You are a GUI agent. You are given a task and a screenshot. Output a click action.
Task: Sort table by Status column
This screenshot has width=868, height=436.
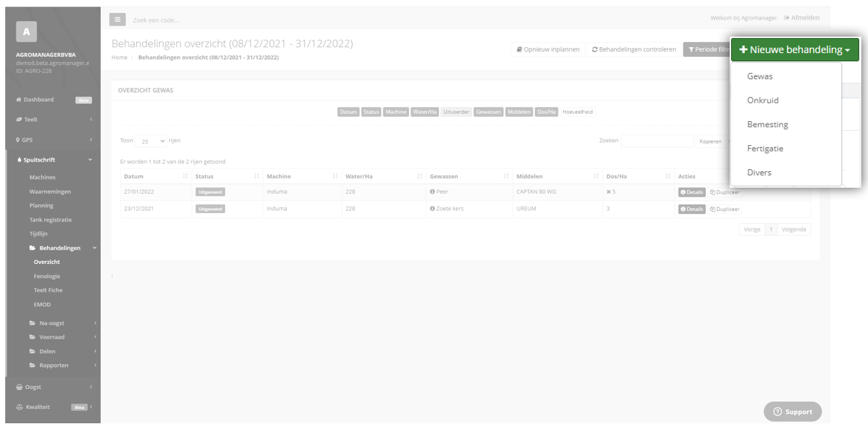tap(227, 176)
